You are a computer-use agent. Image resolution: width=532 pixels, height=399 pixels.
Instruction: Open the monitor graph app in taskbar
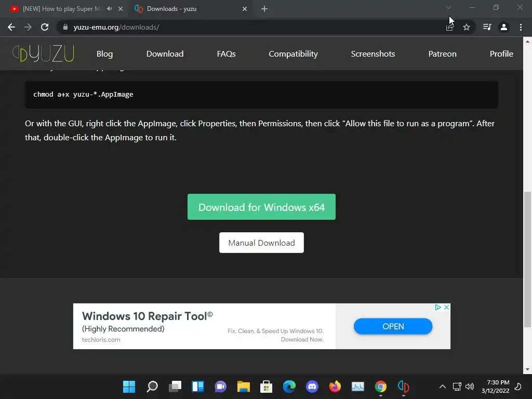[358, 387]
